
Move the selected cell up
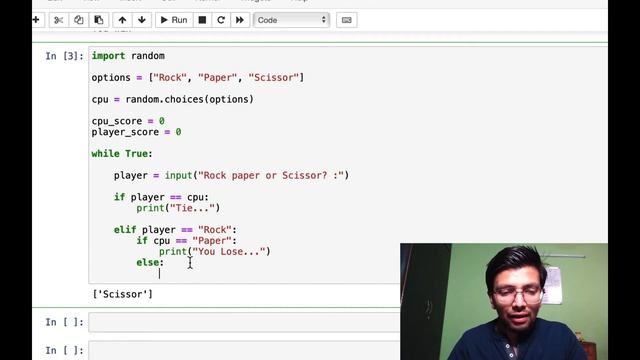122,20
